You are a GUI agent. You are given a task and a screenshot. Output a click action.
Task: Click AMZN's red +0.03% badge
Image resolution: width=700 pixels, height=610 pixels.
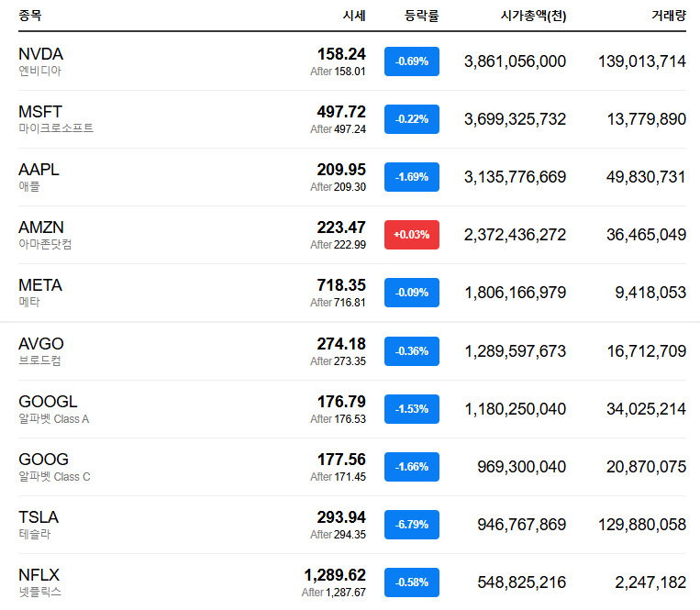(412, 235)
